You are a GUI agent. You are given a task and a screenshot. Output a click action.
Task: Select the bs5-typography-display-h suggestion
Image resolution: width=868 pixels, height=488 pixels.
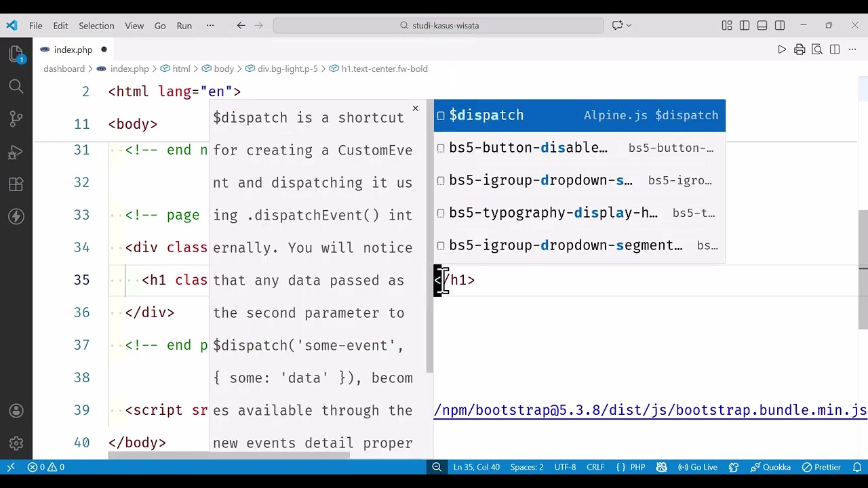coord(580,213)
